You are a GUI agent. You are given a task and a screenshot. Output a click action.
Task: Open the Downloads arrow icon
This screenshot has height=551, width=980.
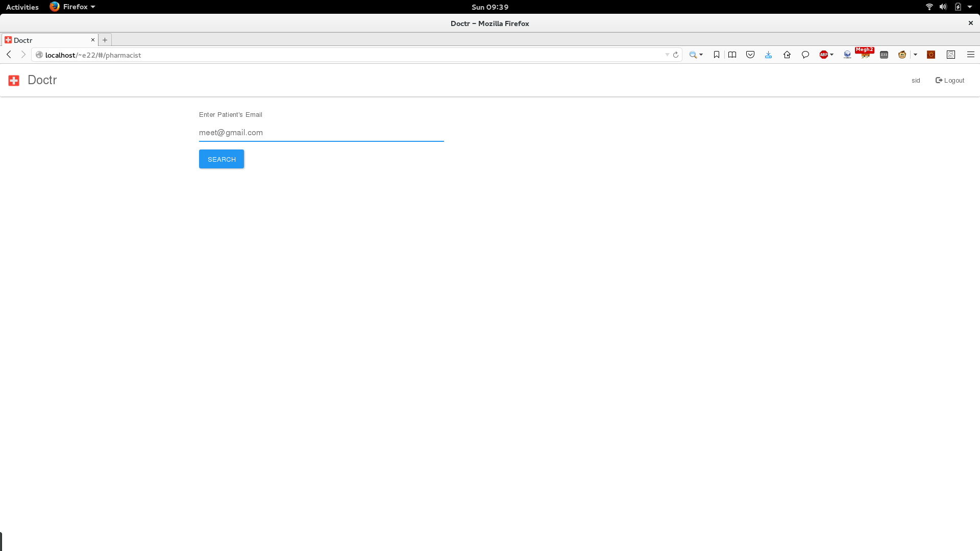point(768,55)
